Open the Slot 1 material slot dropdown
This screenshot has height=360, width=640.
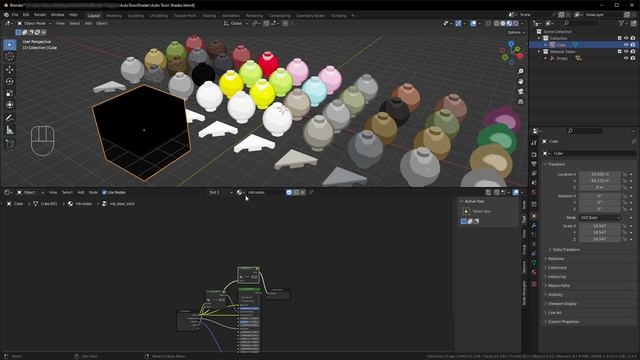tap(220, 192)
